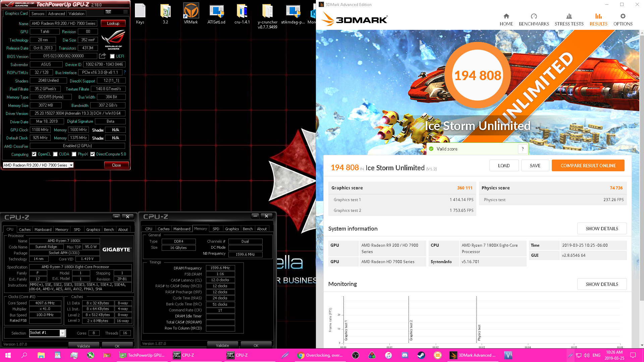Viewport: 644px width, 362px height.
Task: Click the Close button in GPU-Z
Action: point(116,165)
